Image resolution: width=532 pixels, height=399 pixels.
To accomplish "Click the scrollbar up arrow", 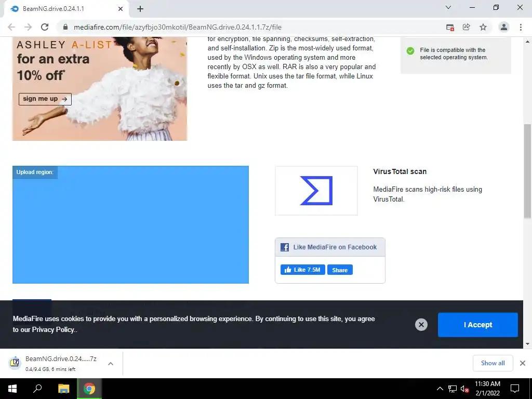I will point(527,42).
